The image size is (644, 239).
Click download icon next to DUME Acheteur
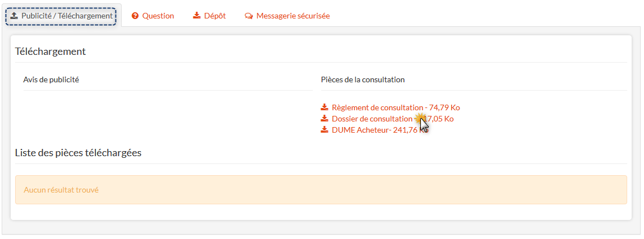click(x=325, y=130)
